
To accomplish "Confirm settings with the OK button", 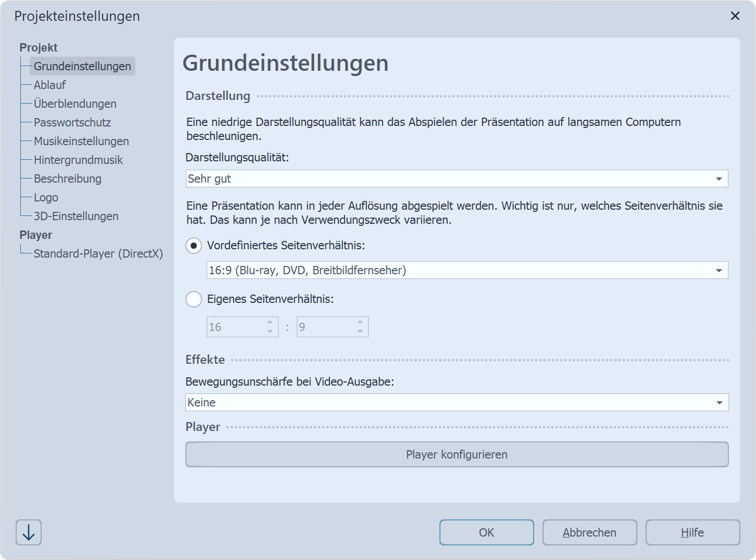I will (x=486, y=532).
